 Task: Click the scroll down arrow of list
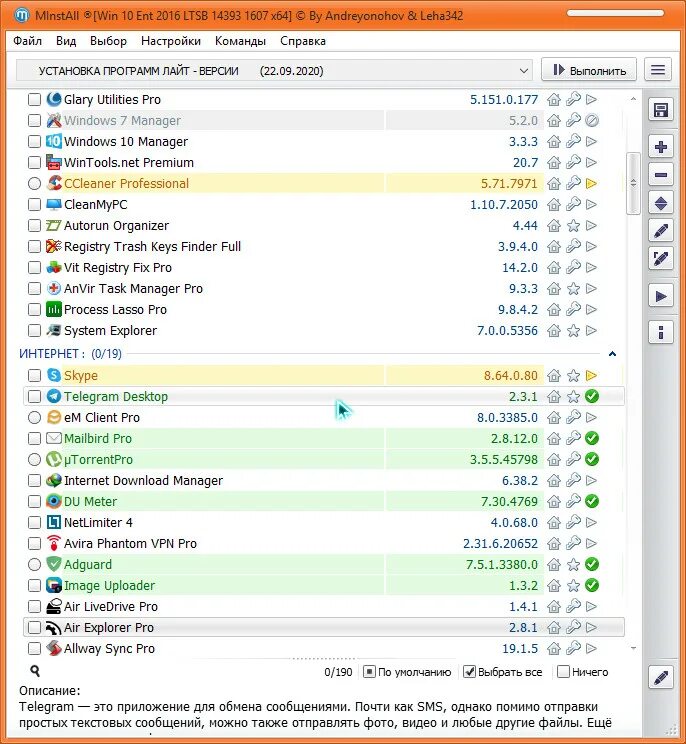point(633,648)
